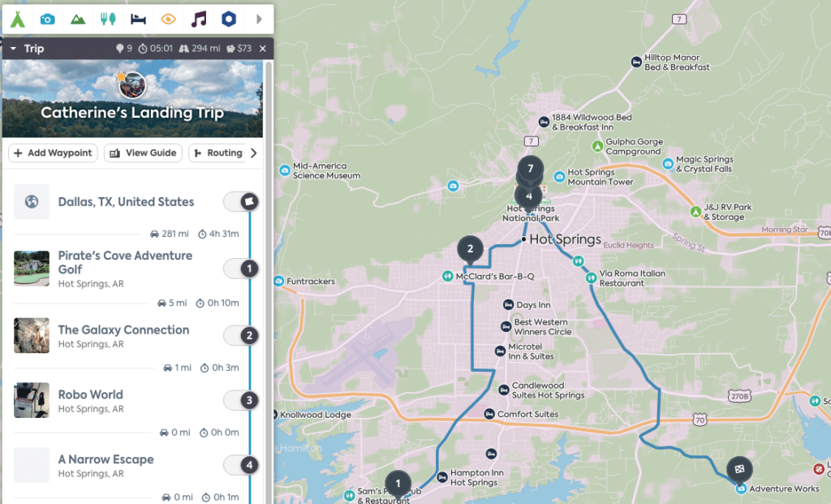Select Best Western Winners Circle icon
831x504 pixels.
pyautogui.click(x=506, y=326)
